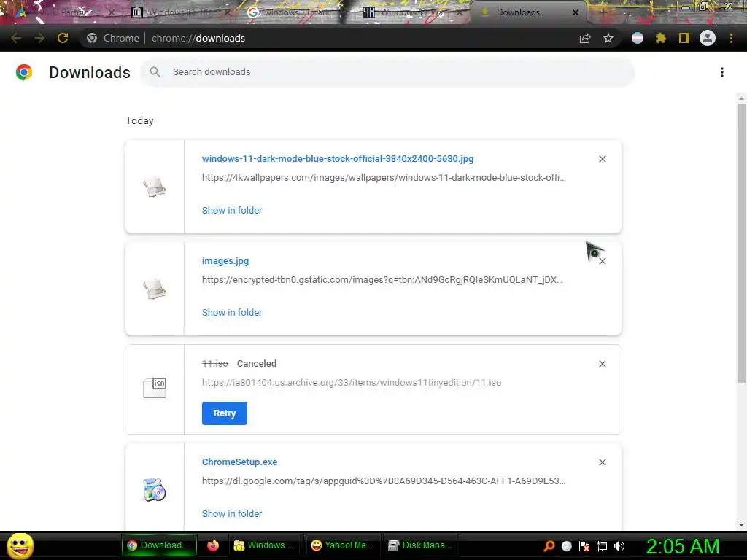
Task: Switch to Yahoo! Messenger taskbar button
Action: click(342, 545)
